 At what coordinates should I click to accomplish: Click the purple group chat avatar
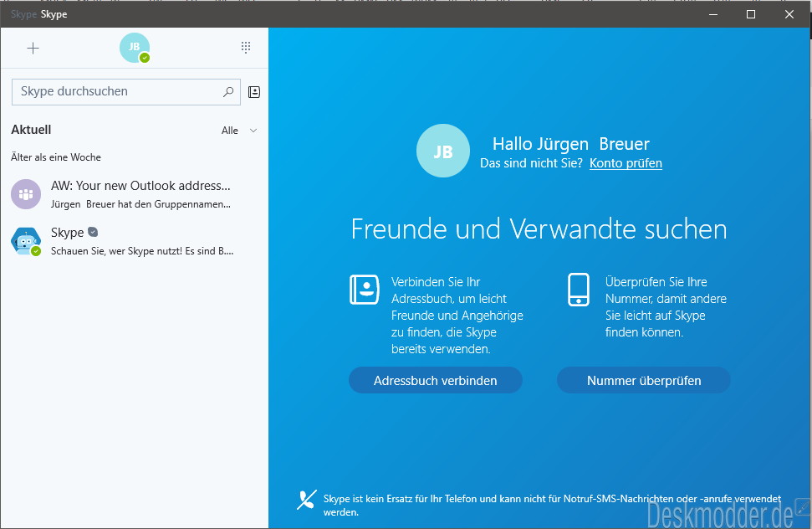[26, 194]
